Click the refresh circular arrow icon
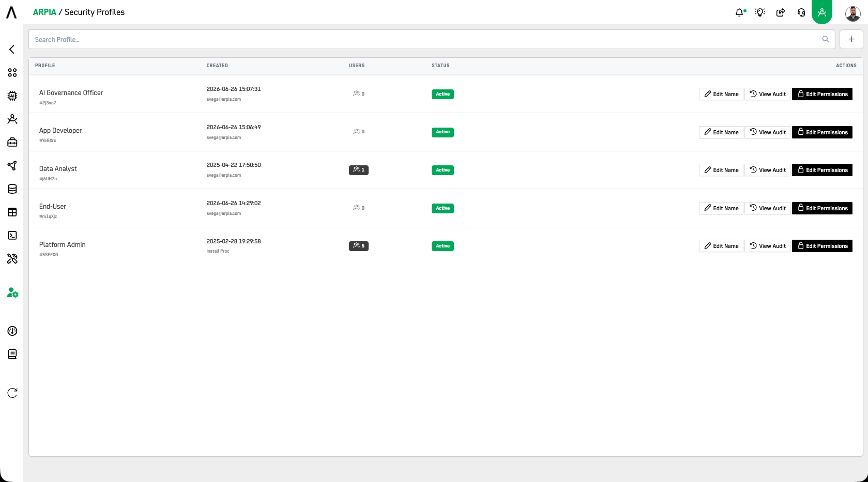This screenshot has width=868, height=482. [12, 393]
